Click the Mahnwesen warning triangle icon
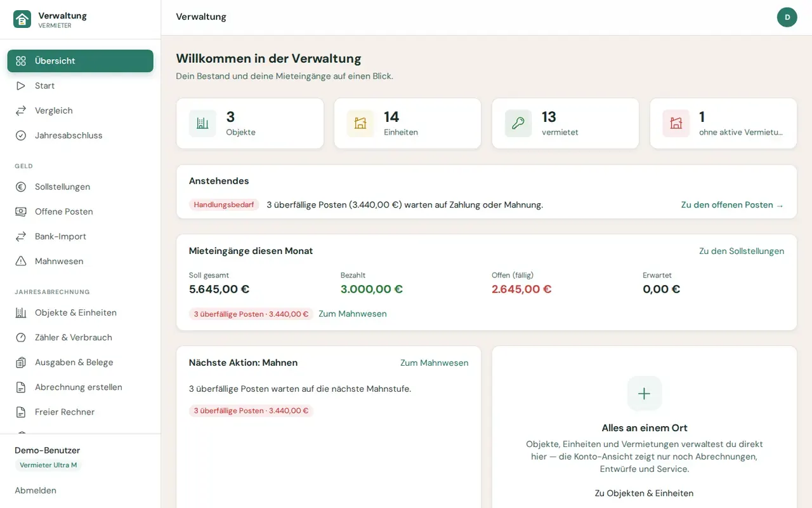The width and height of the screenshot is (812, 508). coord(21,261)
